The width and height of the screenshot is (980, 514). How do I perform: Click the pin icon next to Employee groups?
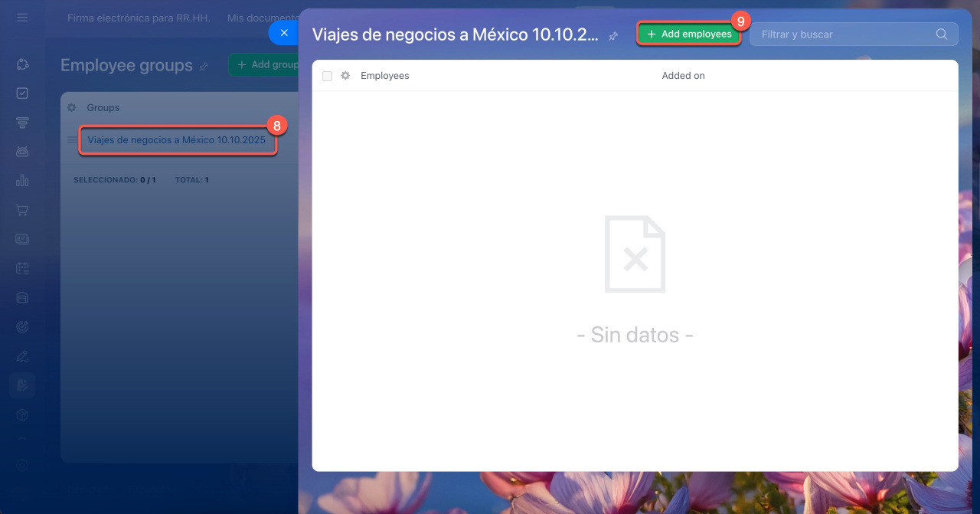click(204, 67)
